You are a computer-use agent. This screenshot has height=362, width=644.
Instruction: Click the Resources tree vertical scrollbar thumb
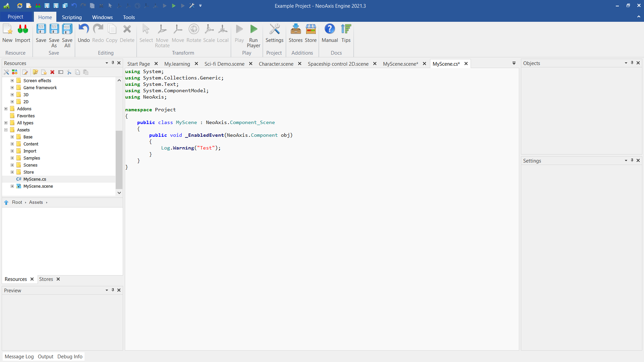pos(119,159)
